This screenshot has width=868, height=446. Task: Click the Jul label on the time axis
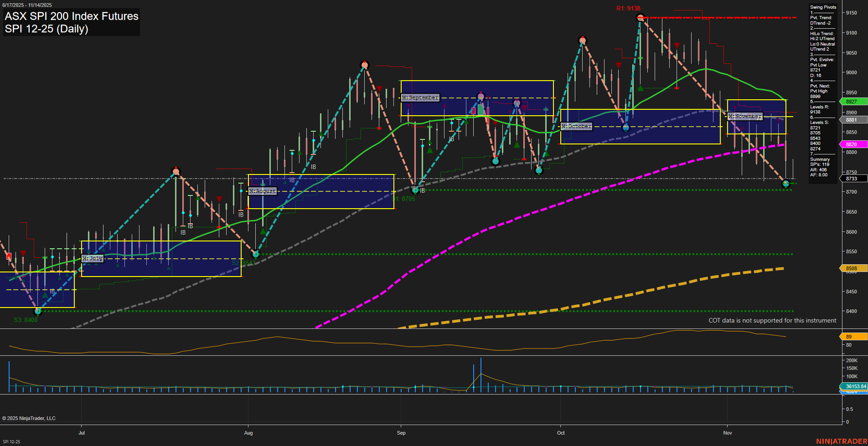(x=81, y=433)
